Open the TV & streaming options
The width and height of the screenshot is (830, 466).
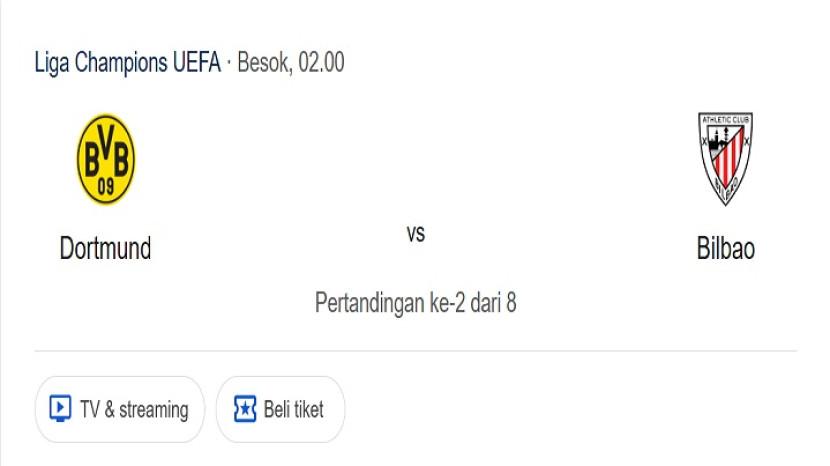(119, 409)
